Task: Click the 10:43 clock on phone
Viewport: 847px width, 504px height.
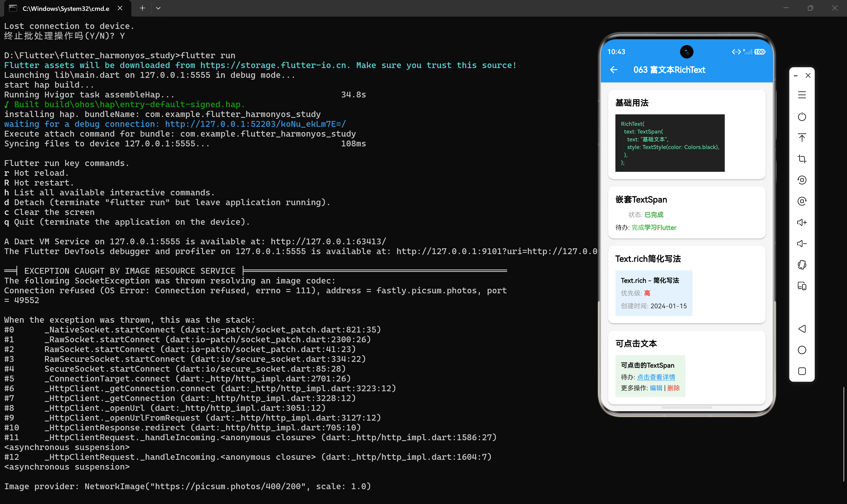Action: click(x=616, y=52)
